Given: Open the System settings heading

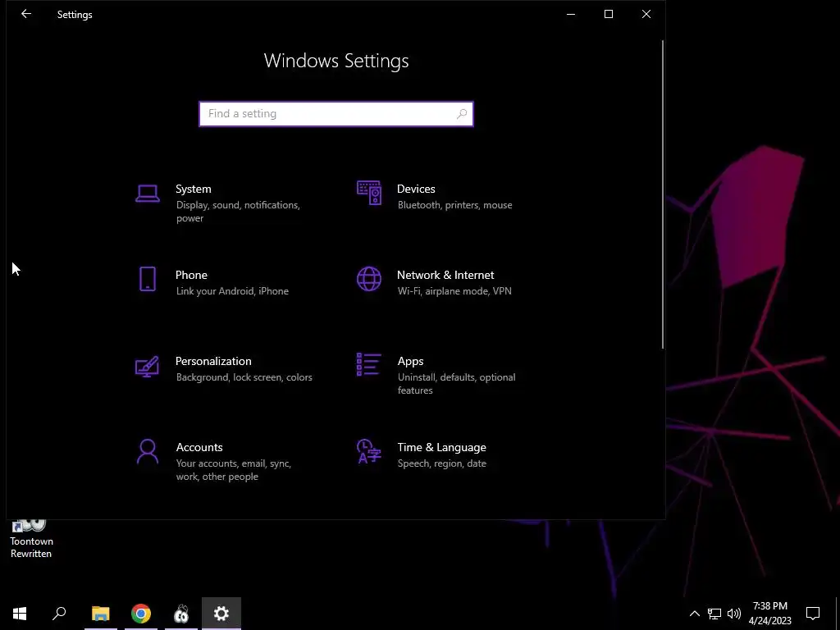Looking at the screenshot, I should 194,189.
